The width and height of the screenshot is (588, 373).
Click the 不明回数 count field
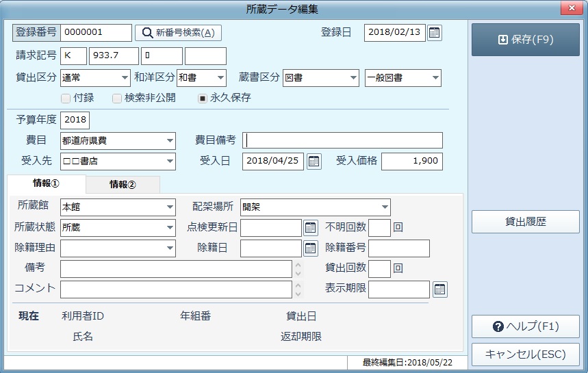pyautogui.click(x=379, y=228)
